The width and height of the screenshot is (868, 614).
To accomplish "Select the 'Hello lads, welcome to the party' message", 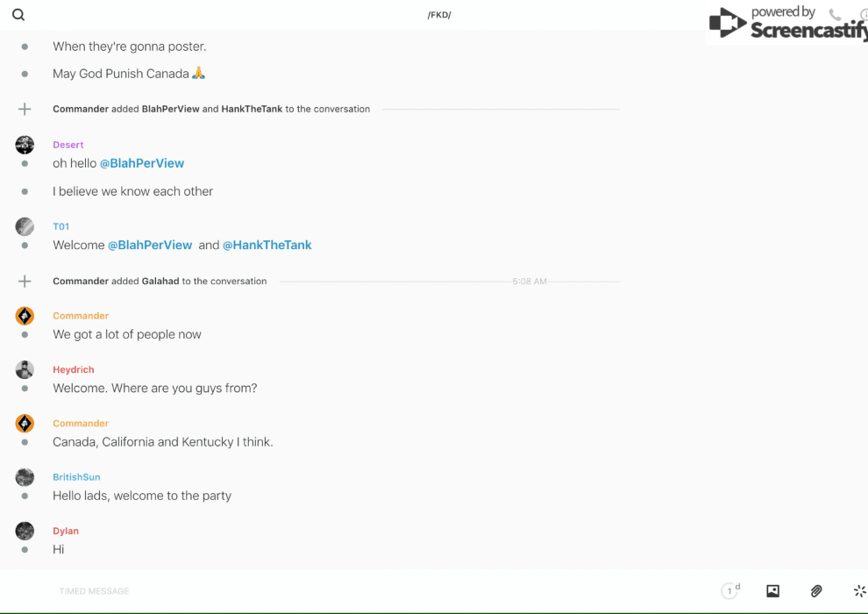I will point(141,496).
